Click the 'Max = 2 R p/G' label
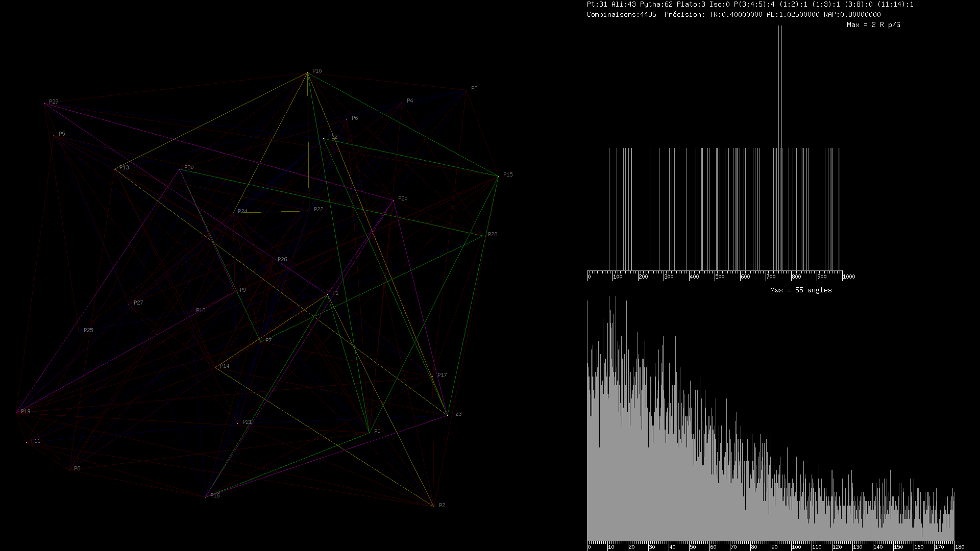 873,24
